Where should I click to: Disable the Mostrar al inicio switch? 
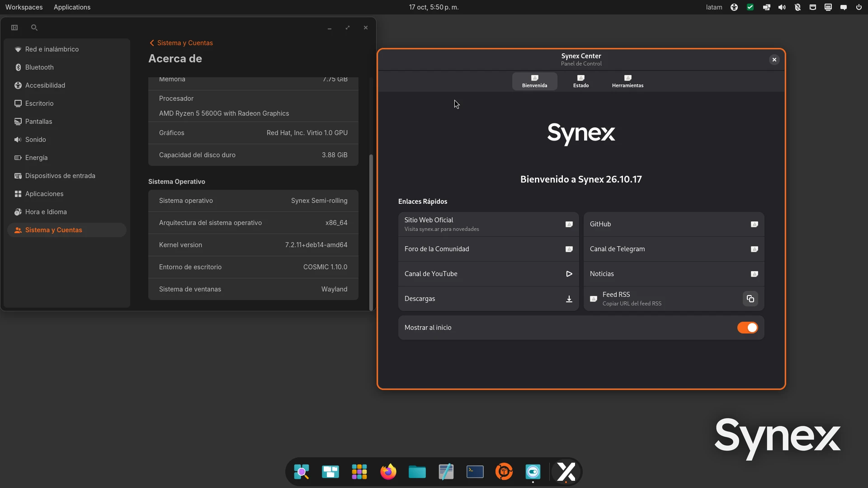747,328
